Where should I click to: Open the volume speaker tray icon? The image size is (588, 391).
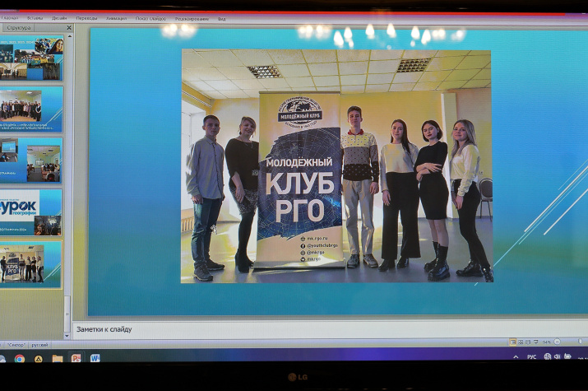tap(558, 356)
